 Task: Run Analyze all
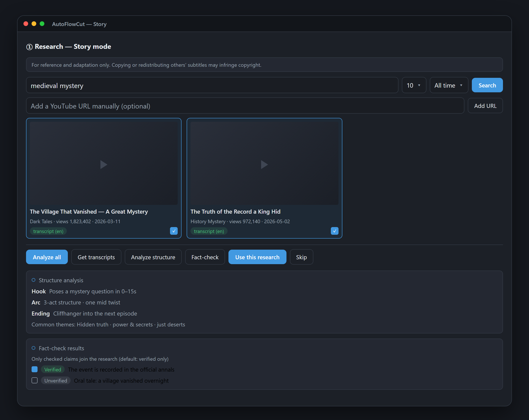click(x=47, y=257)
